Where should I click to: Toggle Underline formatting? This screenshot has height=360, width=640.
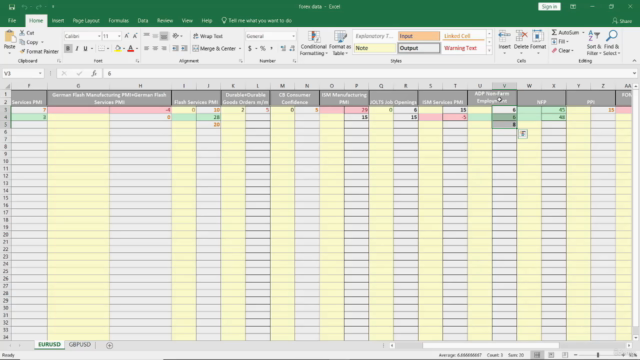85,49
